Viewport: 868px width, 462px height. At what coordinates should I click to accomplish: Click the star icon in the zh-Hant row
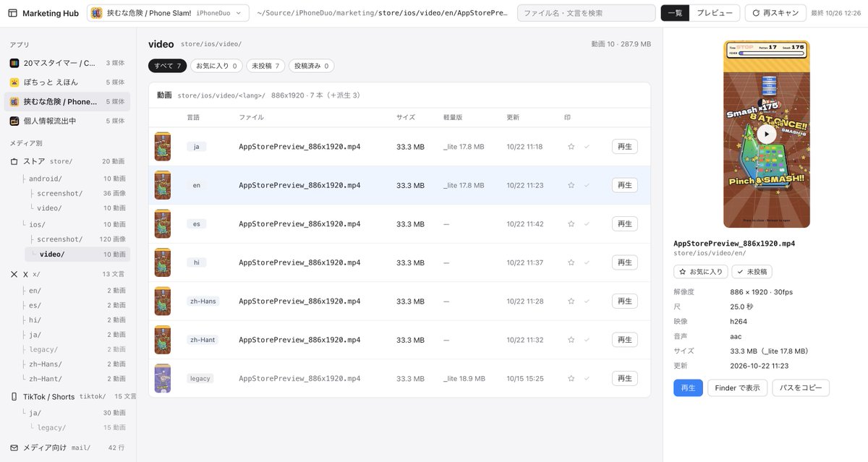tap(571, 340)
